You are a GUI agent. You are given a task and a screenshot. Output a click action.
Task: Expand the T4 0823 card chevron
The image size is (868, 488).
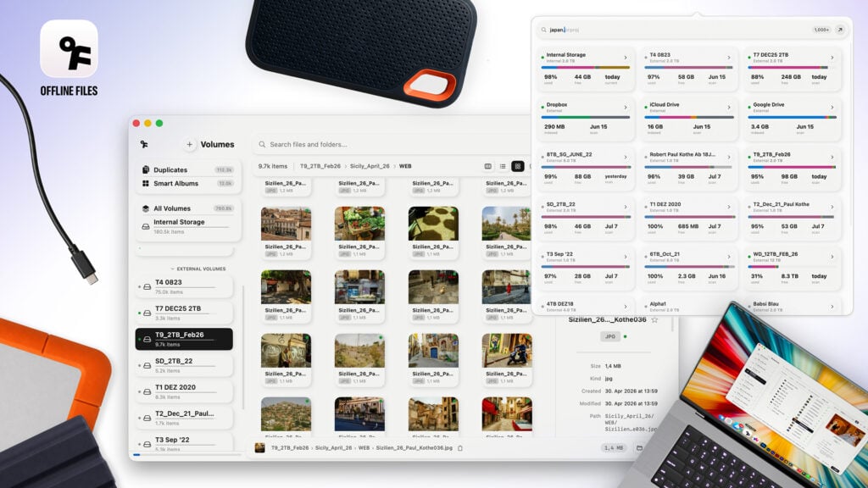click(728, 58)
